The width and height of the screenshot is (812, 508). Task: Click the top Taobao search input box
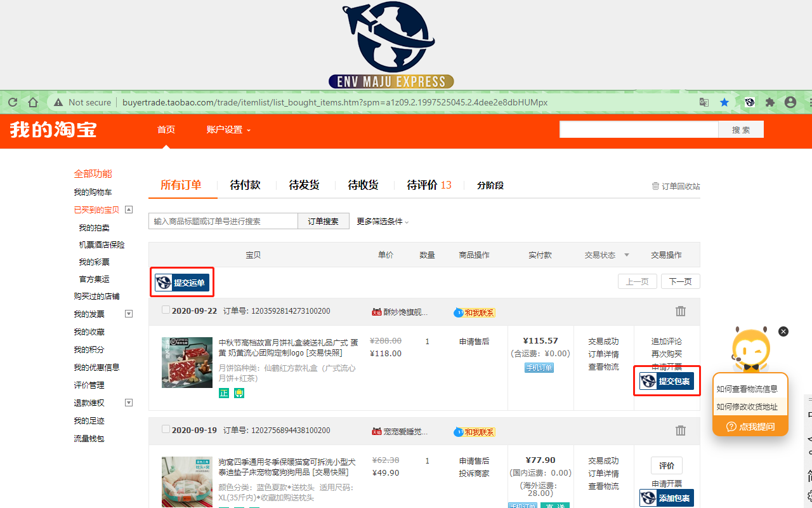click(639, 130)
